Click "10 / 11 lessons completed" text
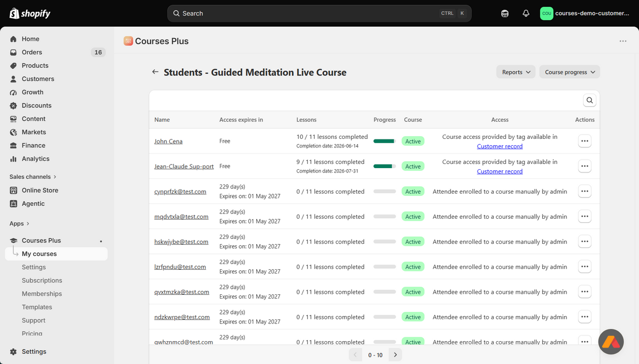Viewport: 639px width, 364px height. 332,137
